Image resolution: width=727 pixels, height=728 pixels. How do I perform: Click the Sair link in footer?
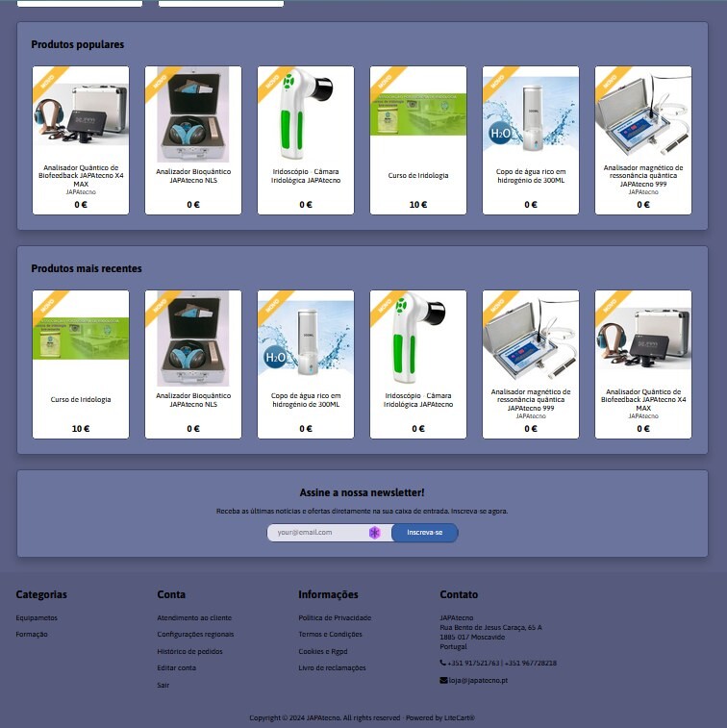click(x=163, y=685)
